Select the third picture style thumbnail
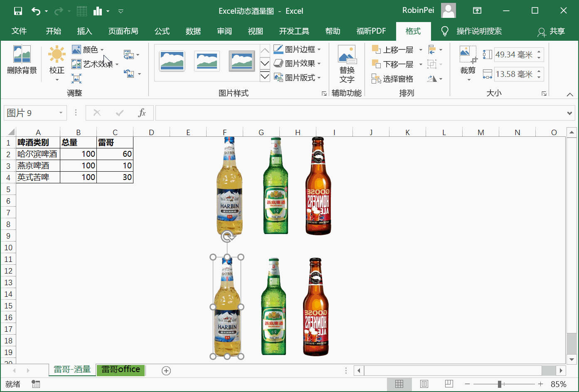The image size is (579, 392). [x=242, y=61]
